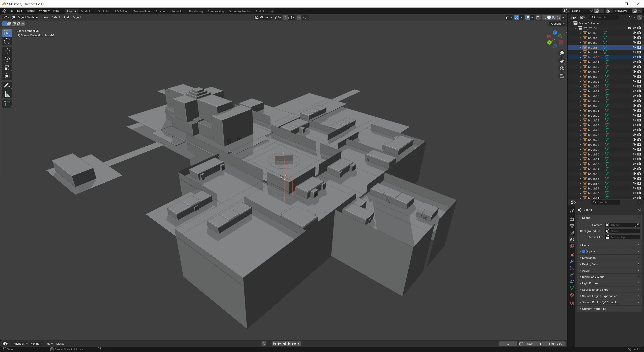Screen dimensions: 644x352
Task: Open the viewport Options dropdown
Action: click(x=558, y=24)
